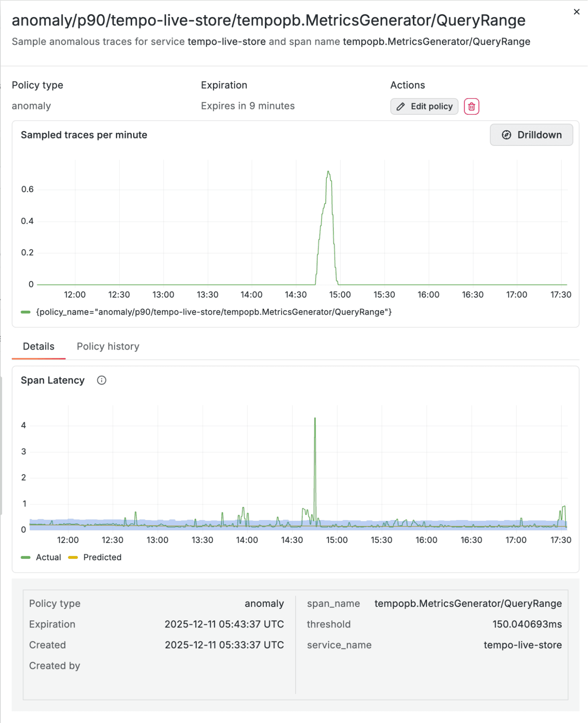Viewport: 588px width, 723px height.
Task: Click the Edit policy button
Action: pyautogui.click(x=424, y=106)
